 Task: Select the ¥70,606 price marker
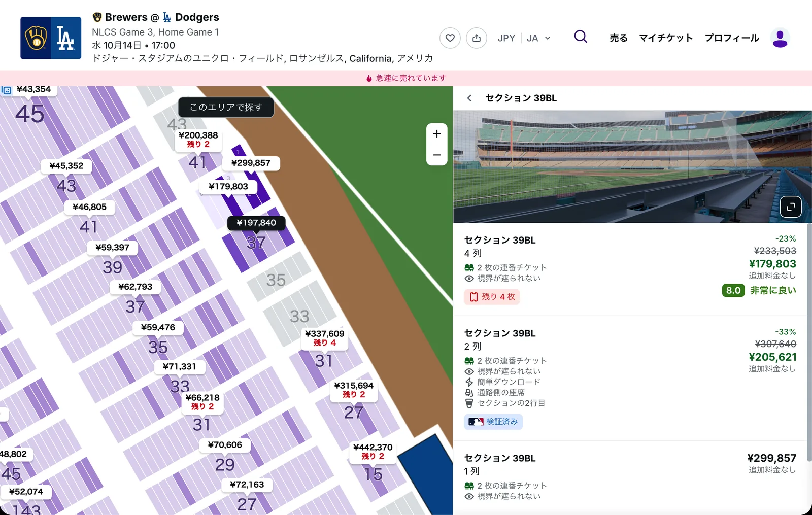pos(225,445)
